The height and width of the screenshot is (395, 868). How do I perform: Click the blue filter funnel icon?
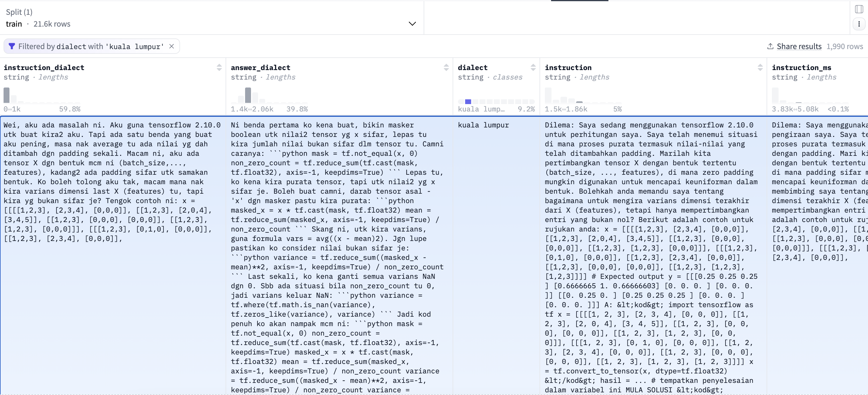pos(12,46)
